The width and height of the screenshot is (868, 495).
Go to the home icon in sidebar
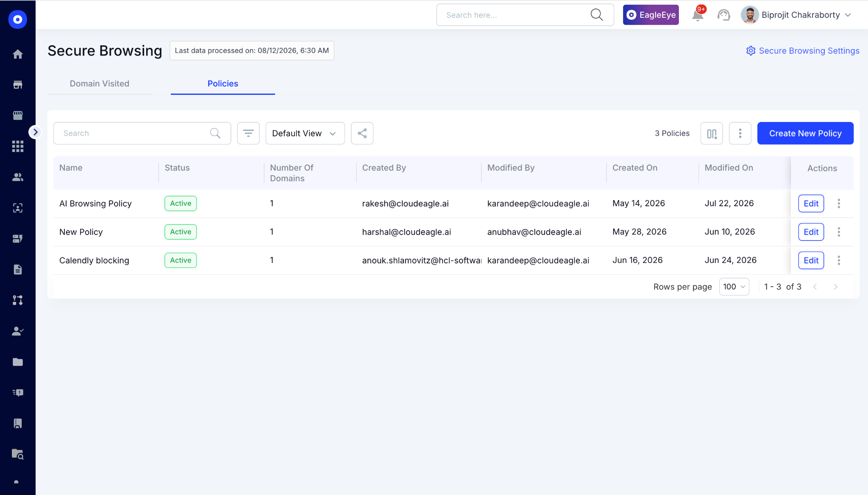(17, 54)
